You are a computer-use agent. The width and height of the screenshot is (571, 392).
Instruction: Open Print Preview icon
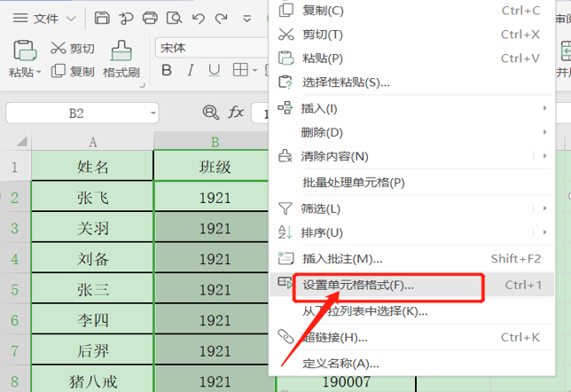point(174,18)
